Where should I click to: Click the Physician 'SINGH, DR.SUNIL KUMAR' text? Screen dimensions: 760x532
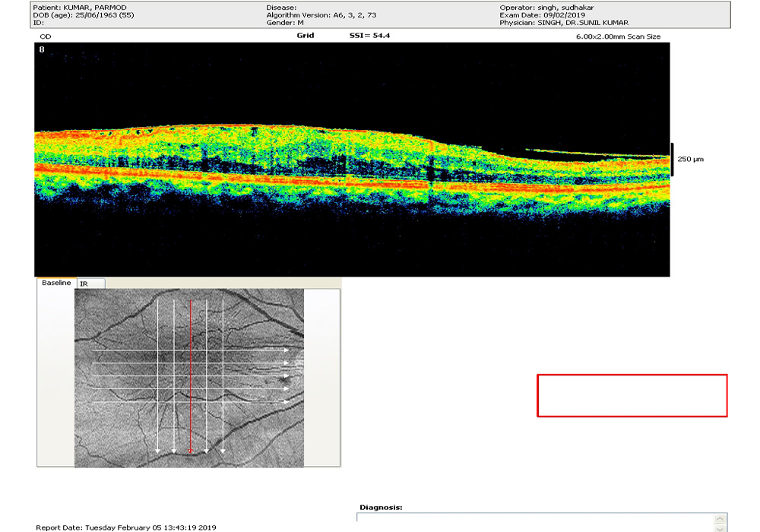583,23
